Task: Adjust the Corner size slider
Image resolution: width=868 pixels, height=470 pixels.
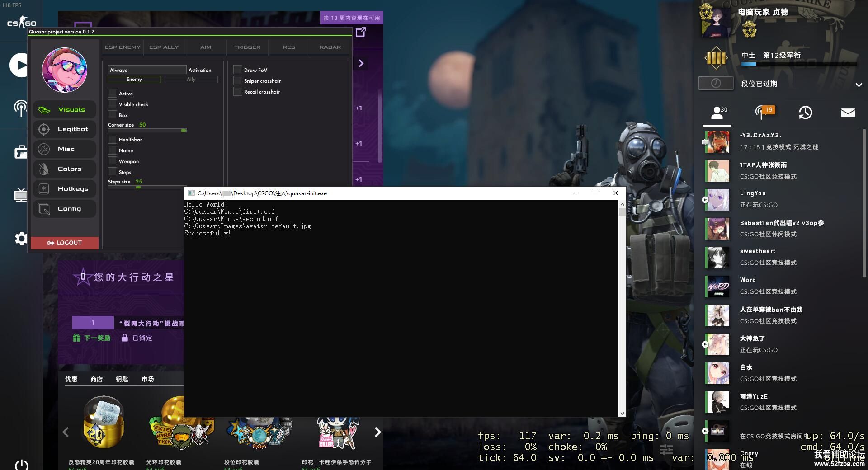Action: (x=147, y=130)
